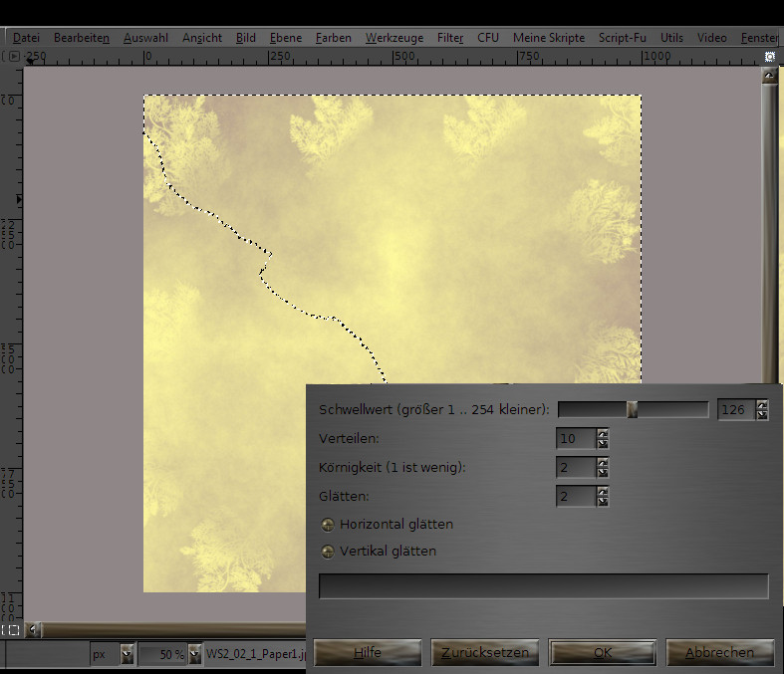Click the Verteilen number input field
784x674 pixels.
pos(575,438)
